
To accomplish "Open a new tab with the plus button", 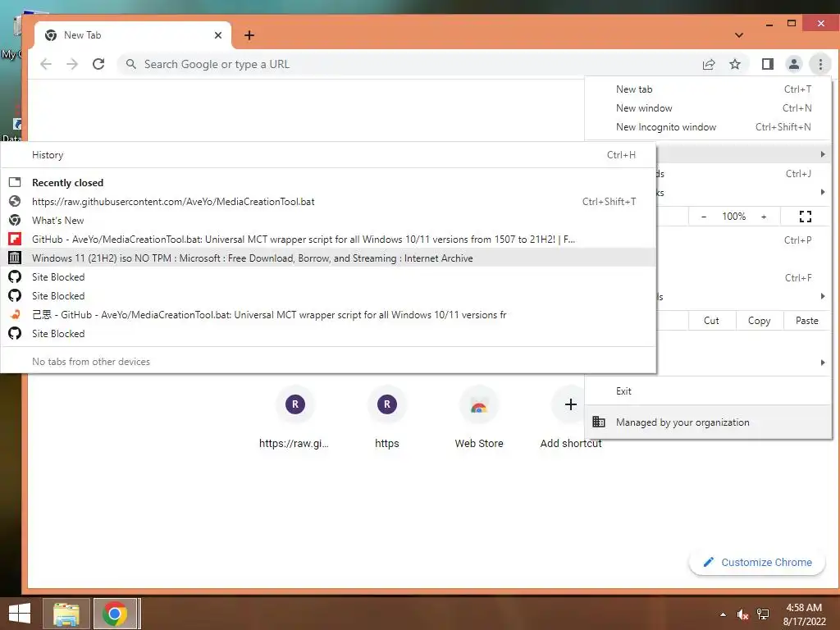I will (249, 35).
